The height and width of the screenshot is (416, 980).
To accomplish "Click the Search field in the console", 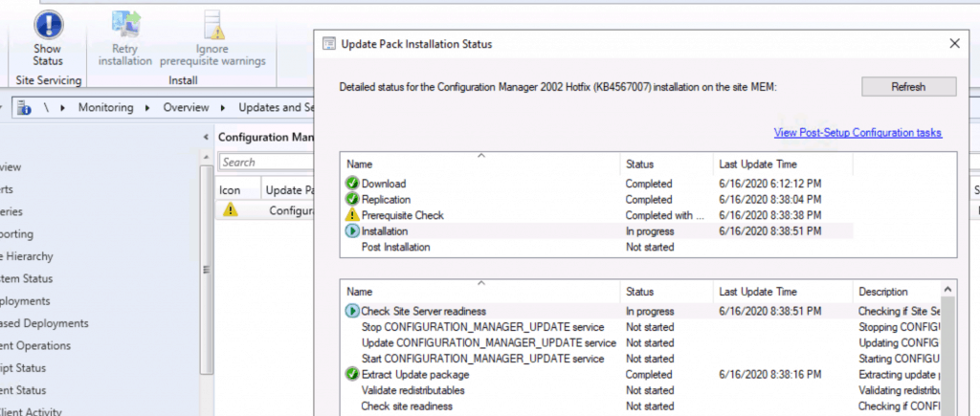I will coord(266,162).
